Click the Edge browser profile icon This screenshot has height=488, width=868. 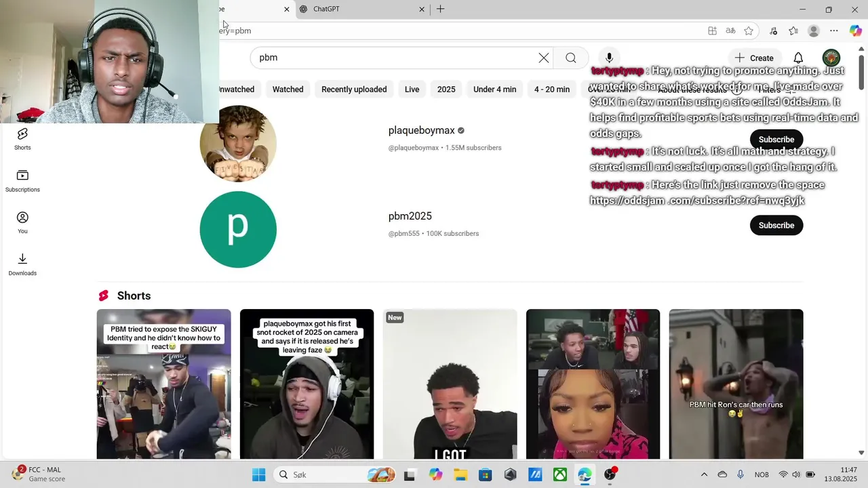[814, 30]
